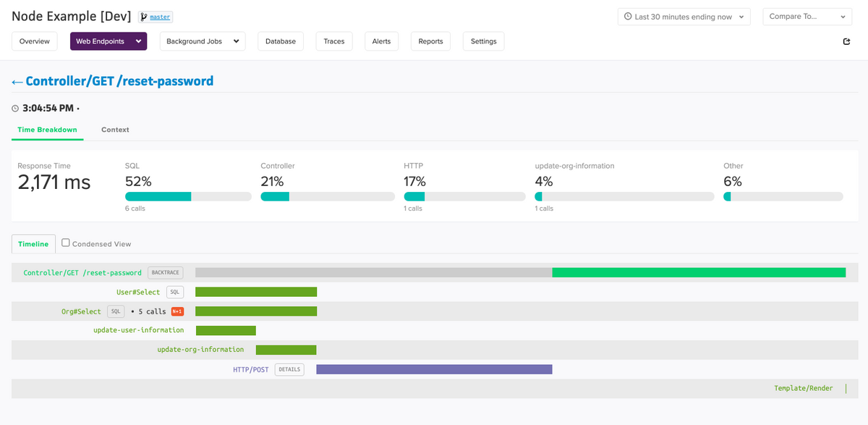Open the BACKTRACE badge on the reset-password row
The width and height of the screenshot is (868, 425).
(x=165, y=272)
